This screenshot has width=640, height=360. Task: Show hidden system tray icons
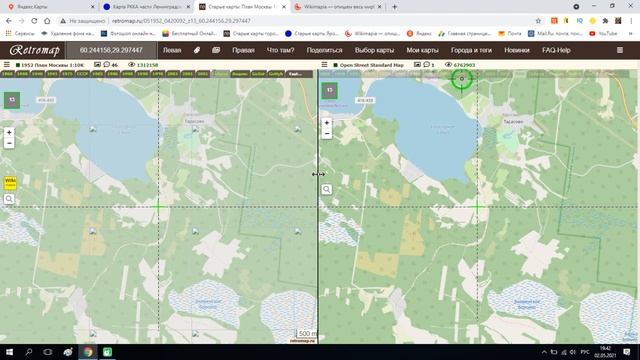point(544,352)
